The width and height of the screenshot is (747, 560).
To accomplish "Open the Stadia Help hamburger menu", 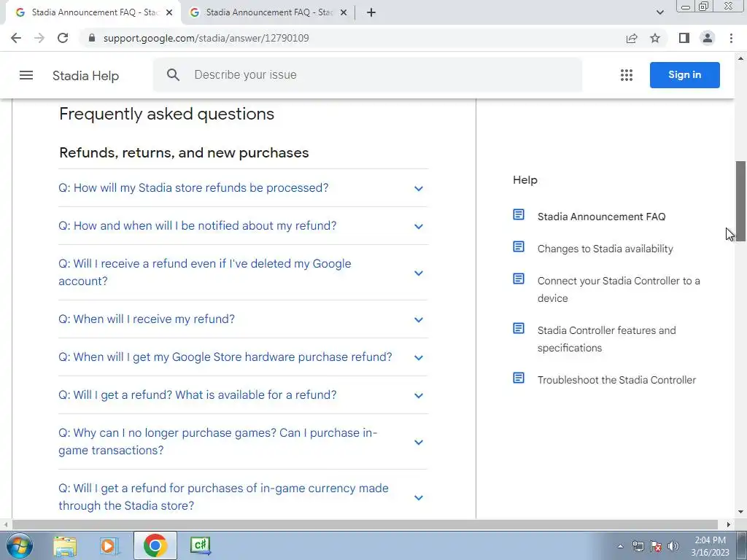I will tap(26, 75).
